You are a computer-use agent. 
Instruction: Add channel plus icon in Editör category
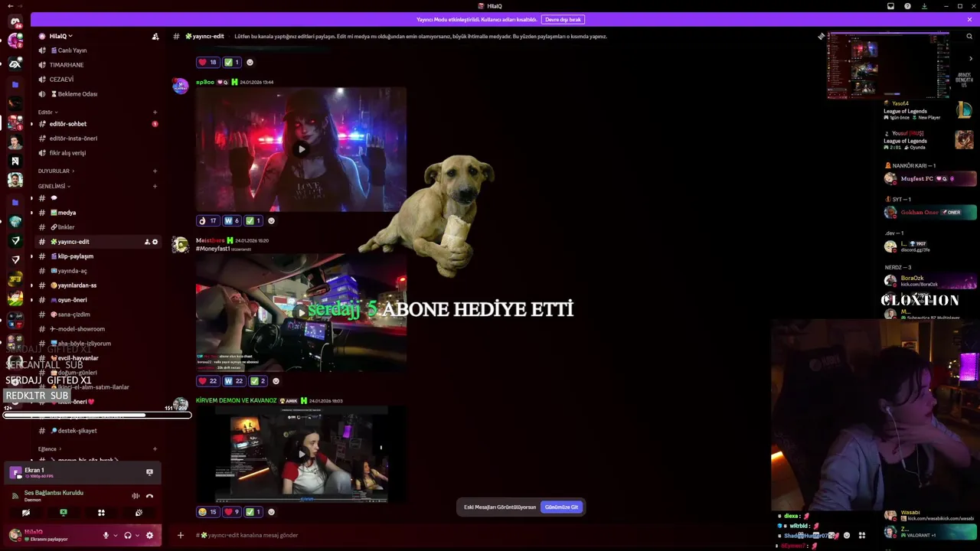click(155, 112)
